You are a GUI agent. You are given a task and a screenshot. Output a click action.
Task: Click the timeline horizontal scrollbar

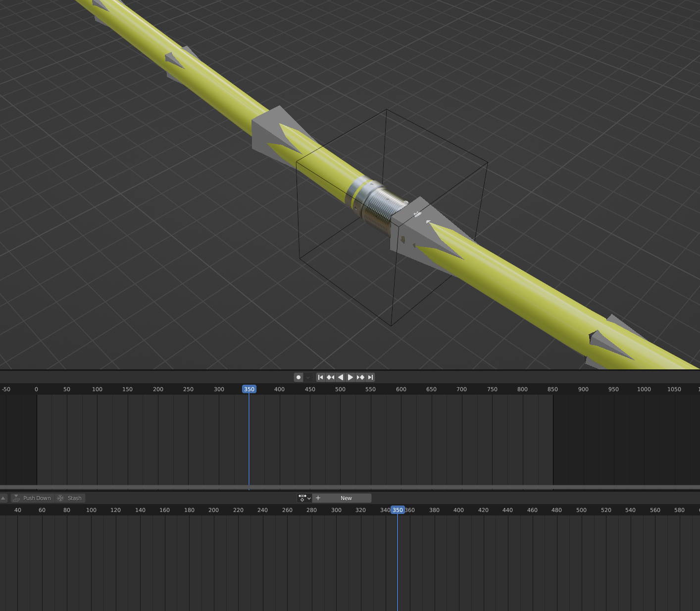350,487
